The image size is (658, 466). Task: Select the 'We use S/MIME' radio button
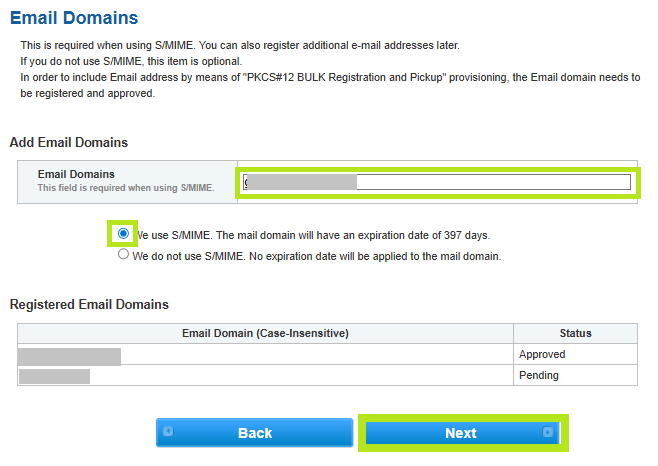[123, 234]
